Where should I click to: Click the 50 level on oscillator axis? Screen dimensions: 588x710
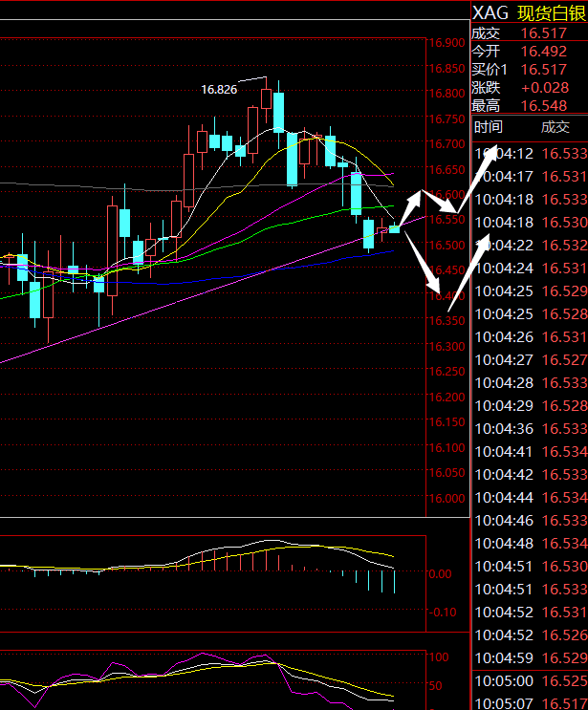[x=436, y=685]
